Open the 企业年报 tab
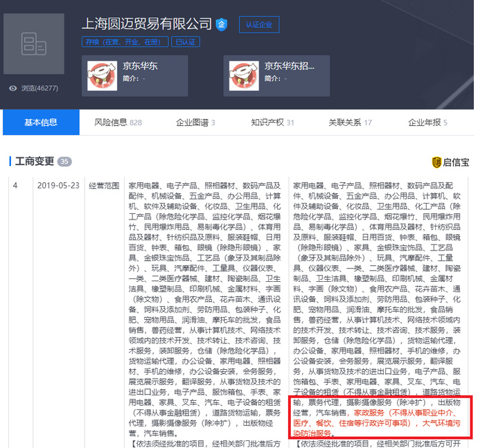This screenshot has width=478, height=448. (x=427, y=123)
